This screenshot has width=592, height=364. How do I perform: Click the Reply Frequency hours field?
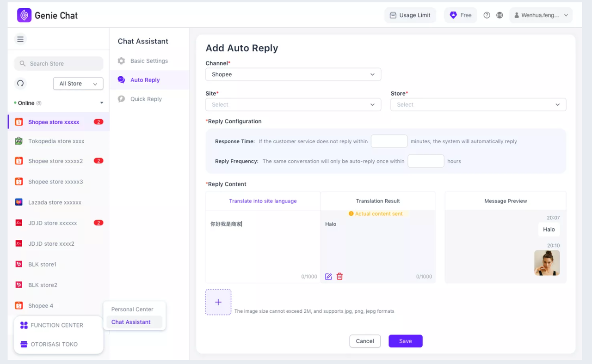pos(426,161)
